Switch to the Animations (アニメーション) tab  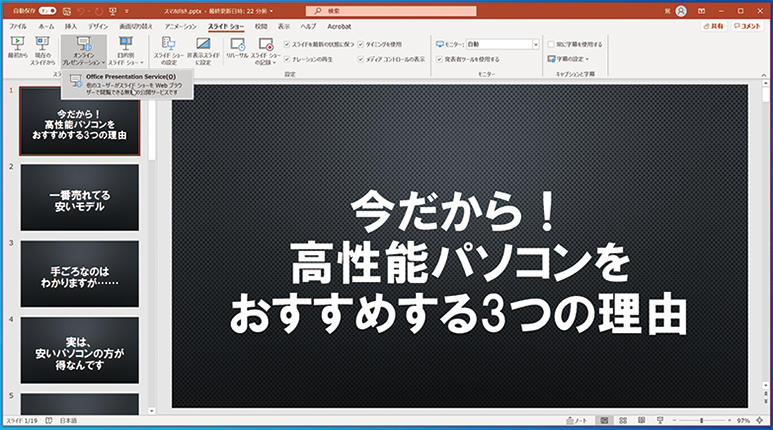click(x=180, y=26)
